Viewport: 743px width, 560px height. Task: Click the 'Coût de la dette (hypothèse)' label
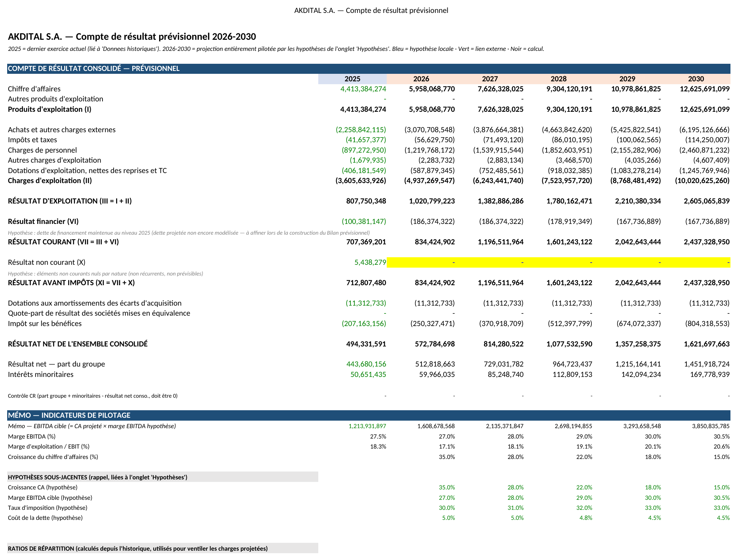coord(45,518)
